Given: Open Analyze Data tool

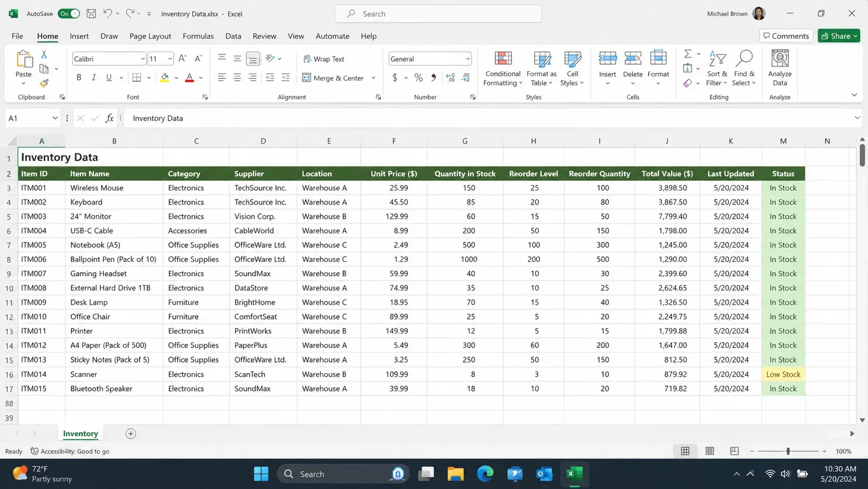Looking at the screenshot, I should coord(780,68).
